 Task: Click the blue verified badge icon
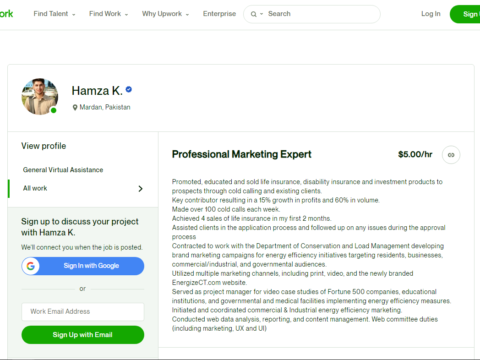[x=129, y=89]
